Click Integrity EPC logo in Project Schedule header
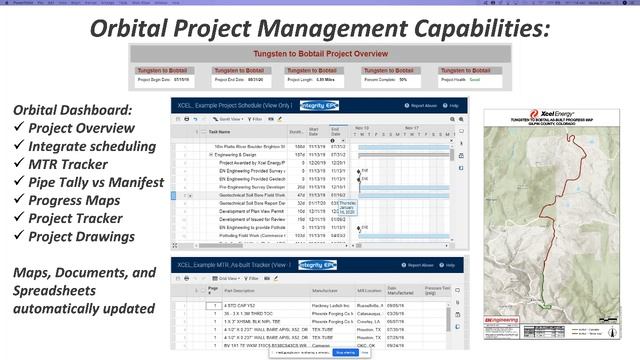Image resolution: width=640 pixels, height=360 pixels. tap(319, 105)
